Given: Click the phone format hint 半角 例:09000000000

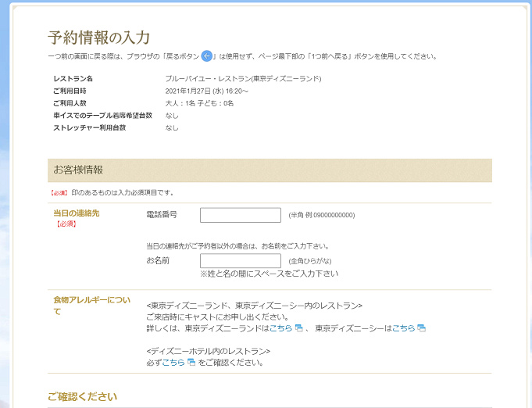Looking at the screenshot, I should 321,216.
